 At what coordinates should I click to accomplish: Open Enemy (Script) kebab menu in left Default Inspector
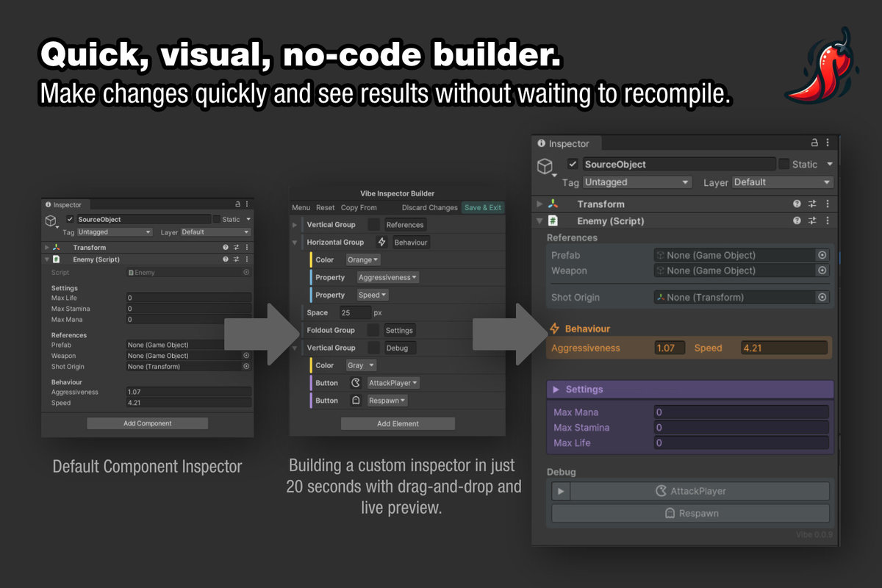click(x=246, y=259)
